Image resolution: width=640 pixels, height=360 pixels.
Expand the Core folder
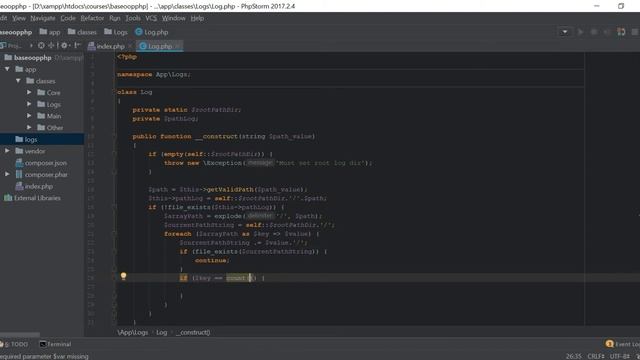(x=29, y=93)
